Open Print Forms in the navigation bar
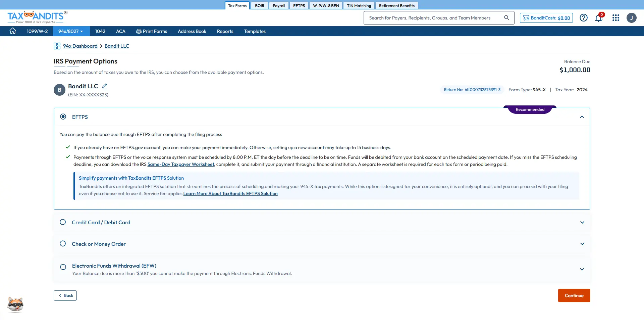Image resolution: width=644 pixels, height=320 pixels. point(152,31)
